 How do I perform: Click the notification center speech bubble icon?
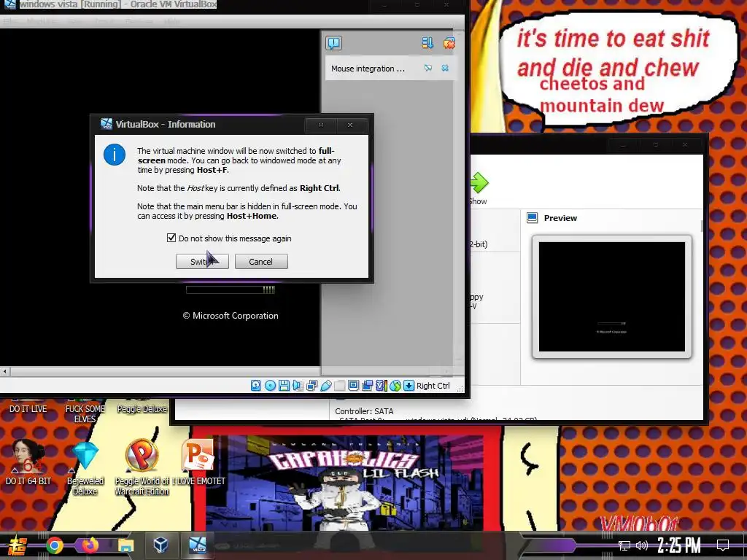(x=334, y=43)
